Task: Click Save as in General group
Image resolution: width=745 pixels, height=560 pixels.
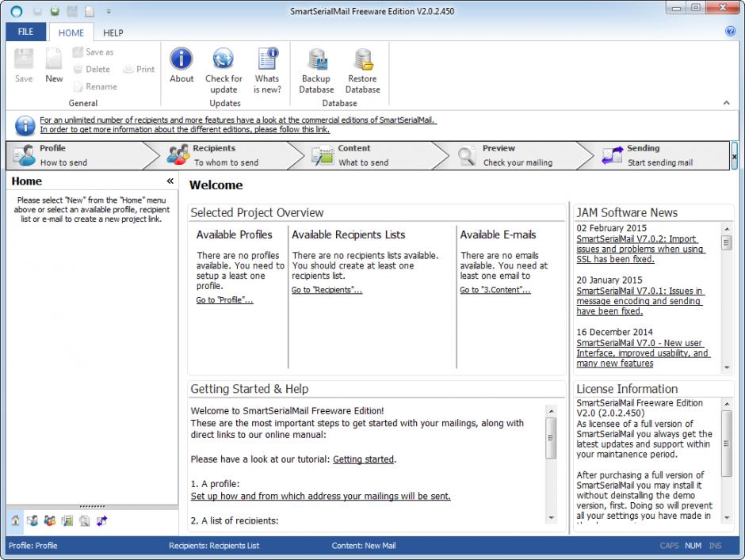Action: tap(94, 51)
